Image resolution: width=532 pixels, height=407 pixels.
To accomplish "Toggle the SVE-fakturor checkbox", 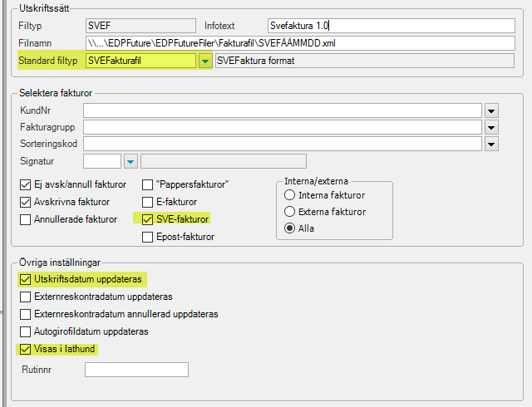I will [147, 219].
